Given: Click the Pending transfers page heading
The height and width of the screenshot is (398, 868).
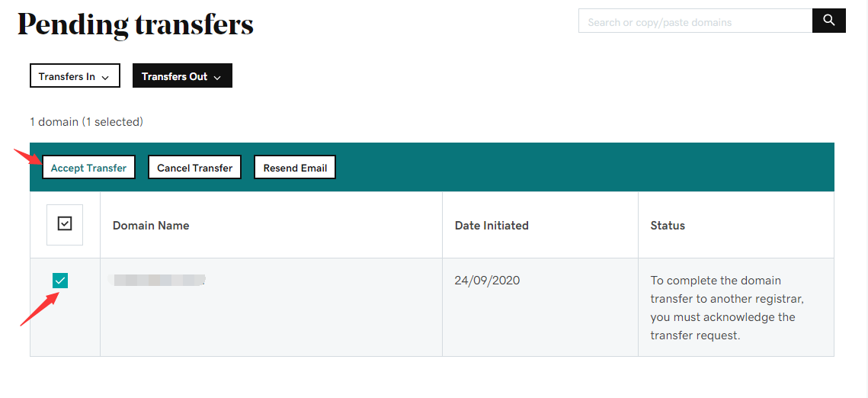Looking at the screenshot, I should click(x=136, y=25).
